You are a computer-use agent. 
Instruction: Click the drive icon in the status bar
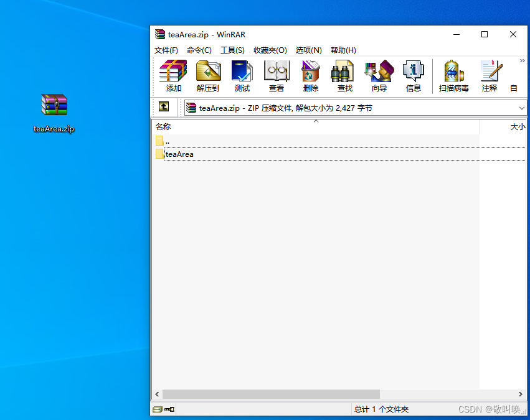[x=157, y=409]
